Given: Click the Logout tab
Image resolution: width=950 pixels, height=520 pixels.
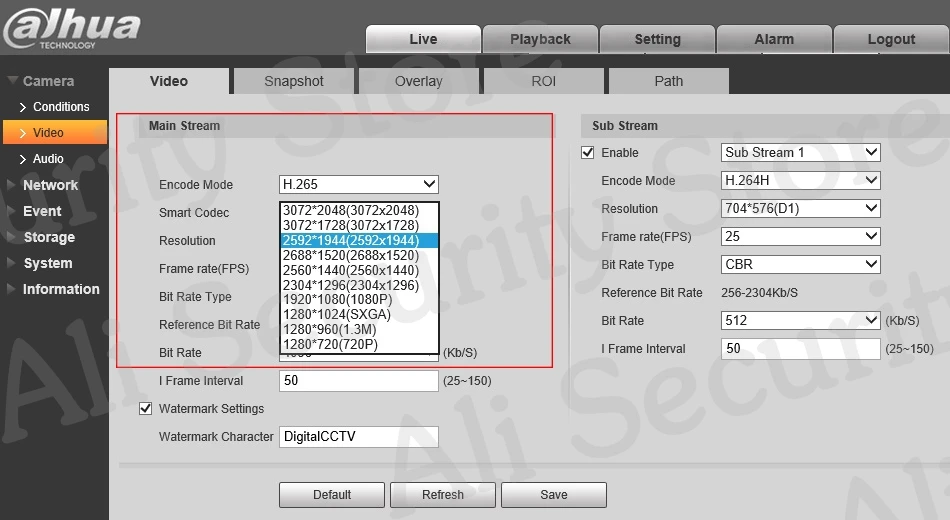Looking at the screenshot, I should pyautogui.click(x=891, y=39).
